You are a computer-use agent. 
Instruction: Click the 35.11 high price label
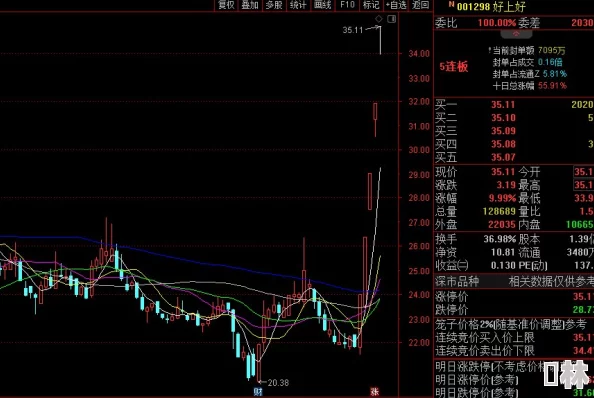coord(353,30)
